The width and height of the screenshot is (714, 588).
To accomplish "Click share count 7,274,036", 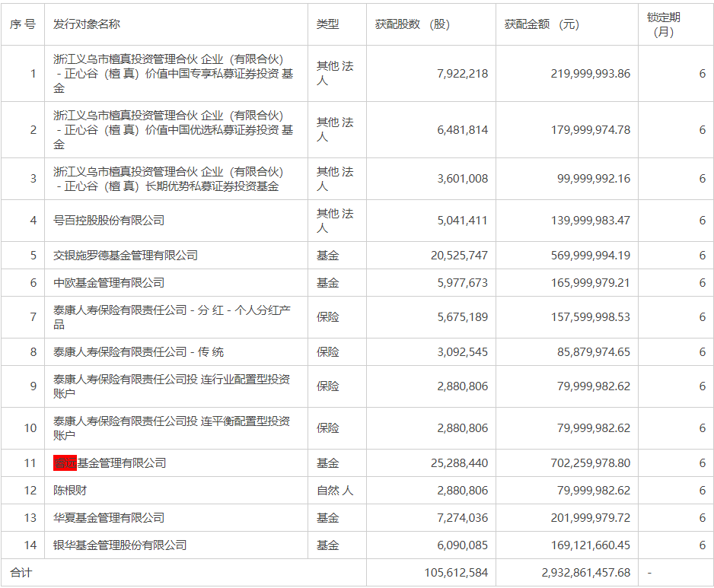I will pyautogui.click(x=463, y=518).
